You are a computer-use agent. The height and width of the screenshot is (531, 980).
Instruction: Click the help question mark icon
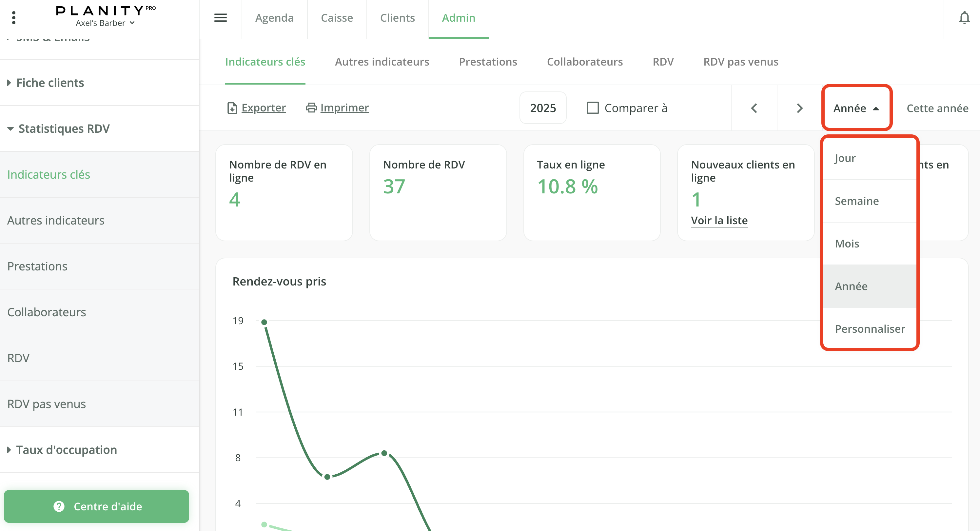[x=59, y=506]
